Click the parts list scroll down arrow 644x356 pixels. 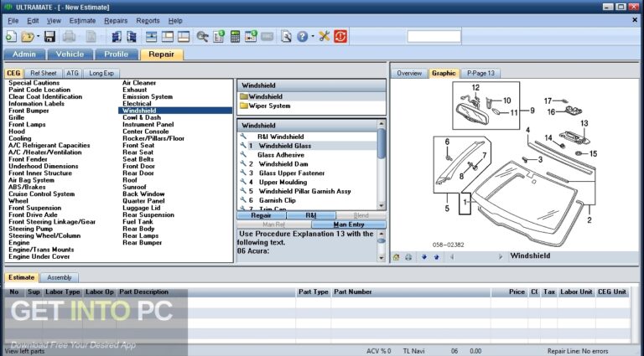pyautogui.click(x=382, y=206)
